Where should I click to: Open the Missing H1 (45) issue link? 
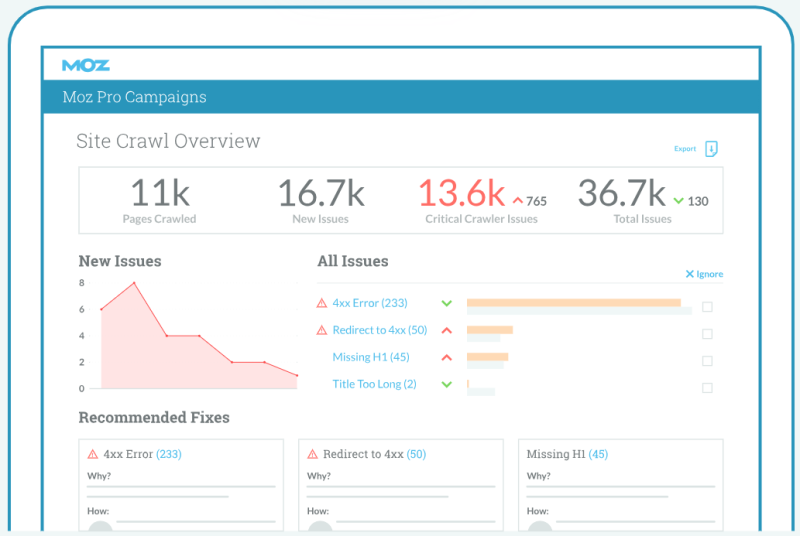coord(371,357)
